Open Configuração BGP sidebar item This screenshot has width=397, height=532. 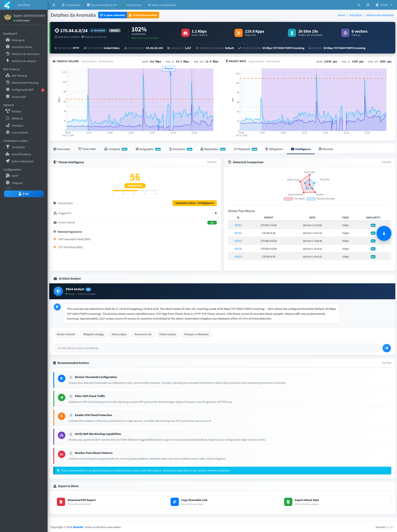22,90
